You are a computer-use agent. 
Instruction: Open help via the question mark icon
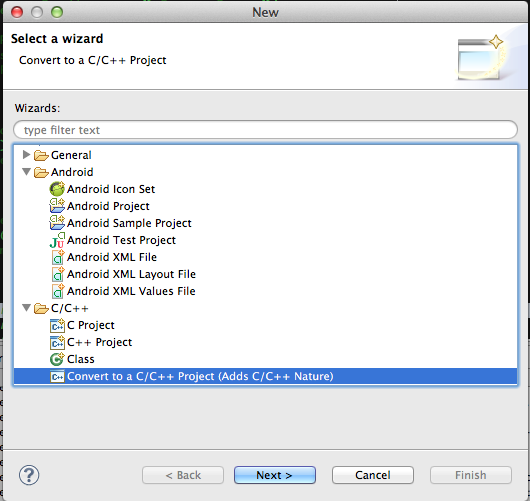point(29,475)
